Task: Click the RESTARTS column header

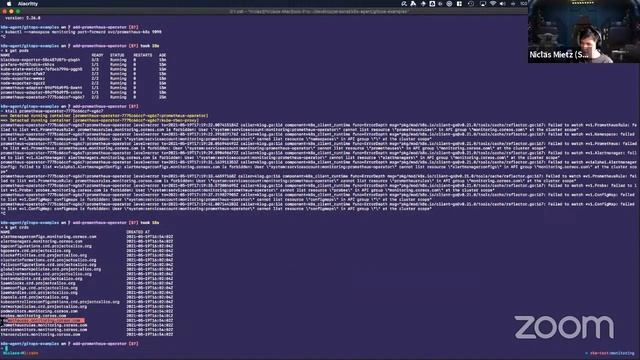Action: tap(142, 55)
